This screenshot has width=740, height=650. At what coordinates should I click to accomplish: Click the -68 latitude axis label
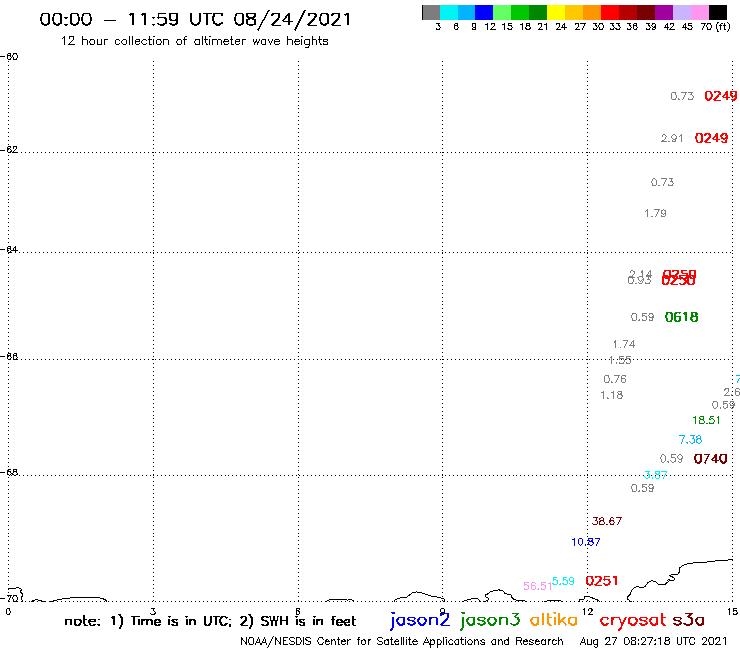point(9,472)
